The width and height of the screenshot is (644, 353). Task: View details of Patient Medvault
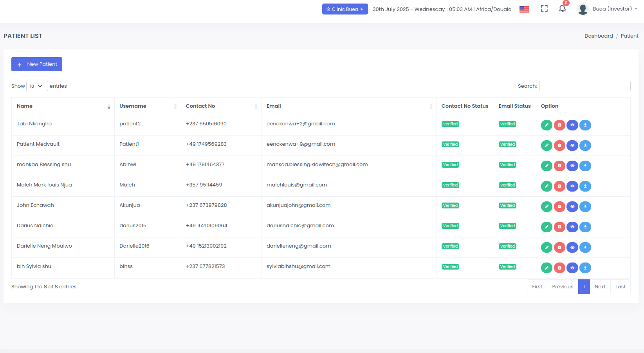pos(572,145)
